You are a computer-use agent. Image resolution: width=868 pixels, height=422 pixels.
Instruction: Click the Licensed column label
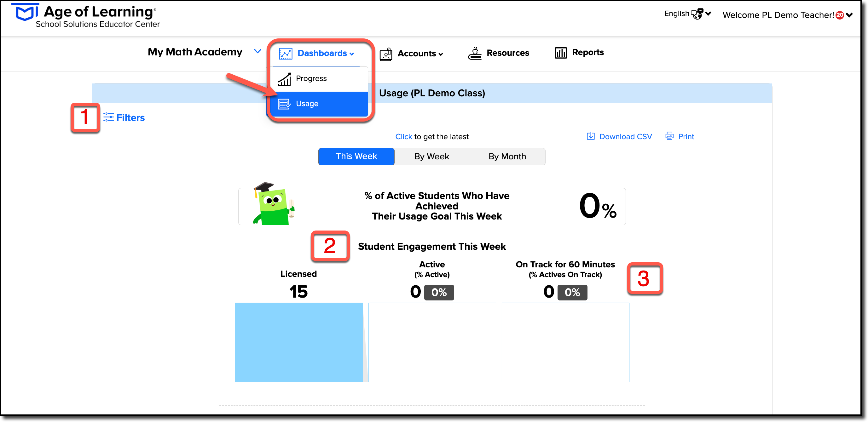[x=298, y=274]
